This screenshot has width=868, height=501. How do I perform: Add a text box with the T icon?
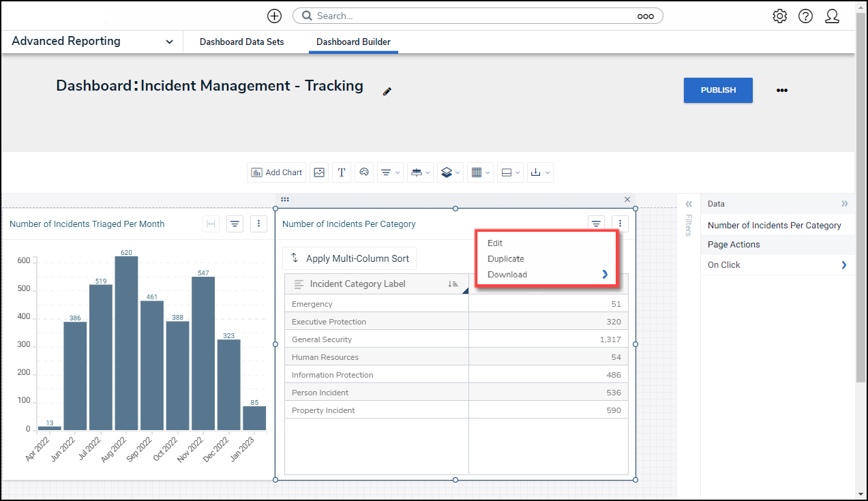(x=342, y=172)
